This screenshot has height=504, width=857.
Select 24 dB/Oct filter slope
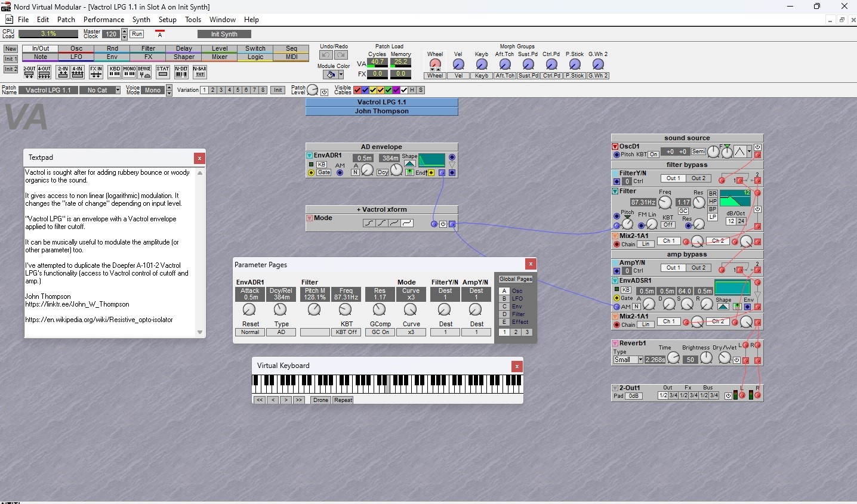click(x=741, y=221)
